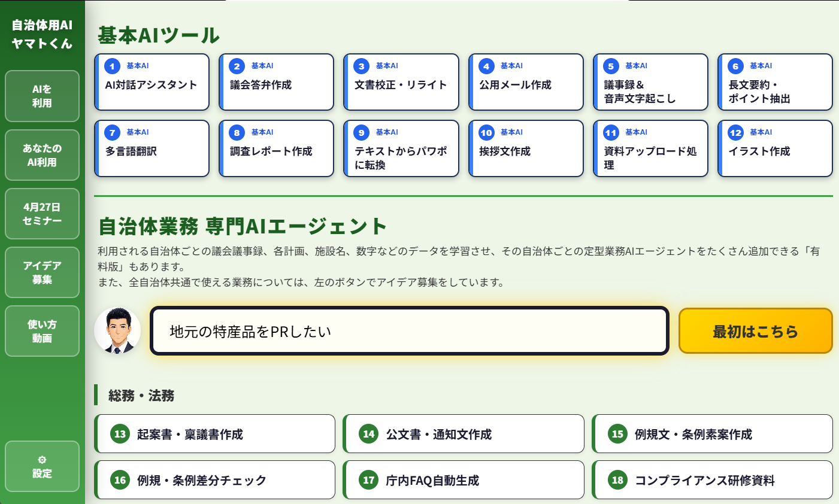839x504 pixels.
Task: Open 議事録&音声文字起こし tool
Action: click(x=650, y=83)
